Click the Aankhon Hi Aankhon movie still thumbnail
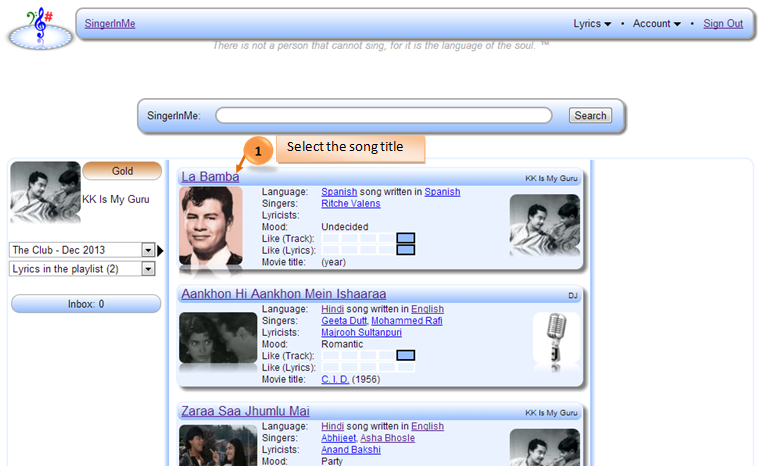 point(218,338)
